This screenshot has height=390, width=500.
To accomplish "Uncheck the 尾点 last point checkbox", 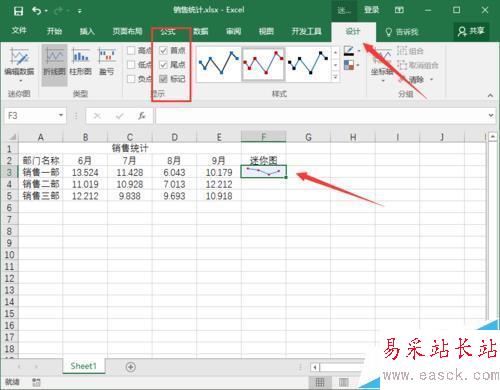I will [163, 65].
